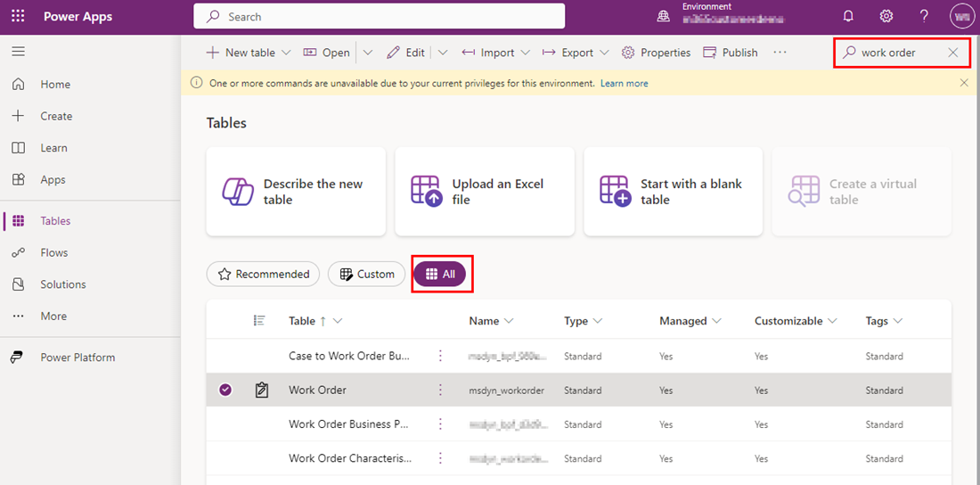980x485 pixels.
Task: Clear the work order search text
Action: [953, 53]
